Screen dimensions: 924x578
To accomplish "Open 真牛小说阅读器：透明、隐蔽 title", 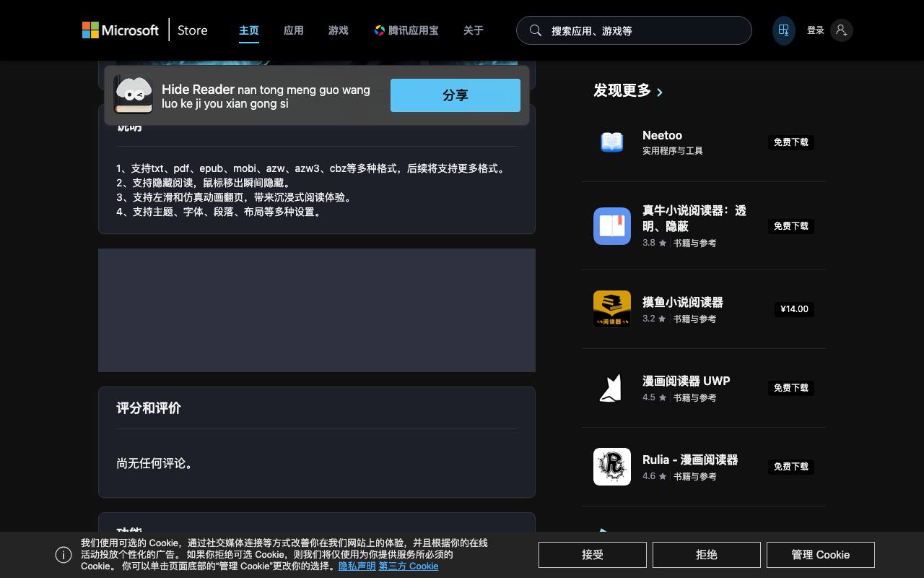I will click(x=694, y=218).
